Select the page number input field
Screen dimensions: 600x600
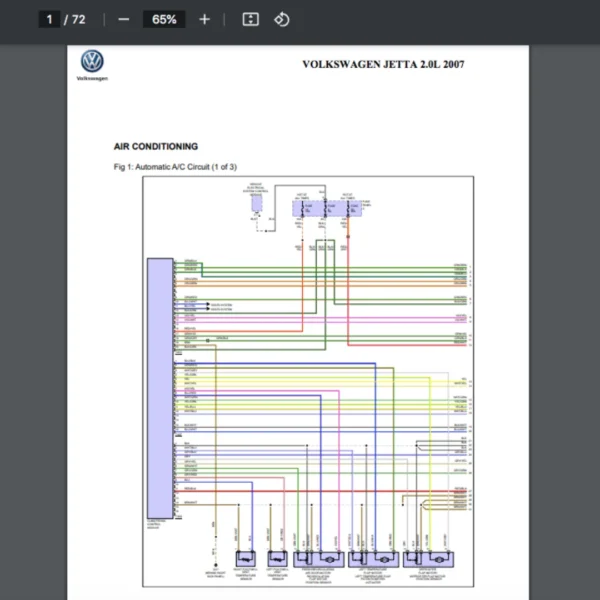tap(48, 19)
